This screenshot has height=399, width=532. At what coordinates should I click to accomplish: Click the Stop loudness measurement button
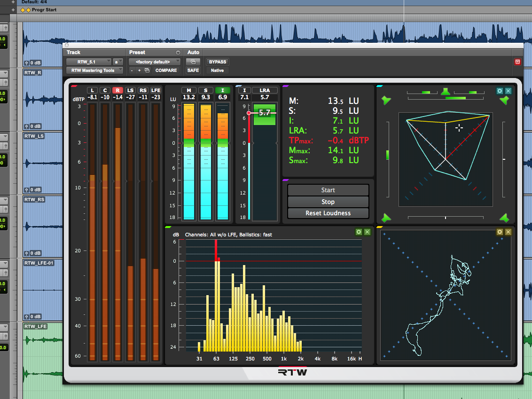click(328, 202)
